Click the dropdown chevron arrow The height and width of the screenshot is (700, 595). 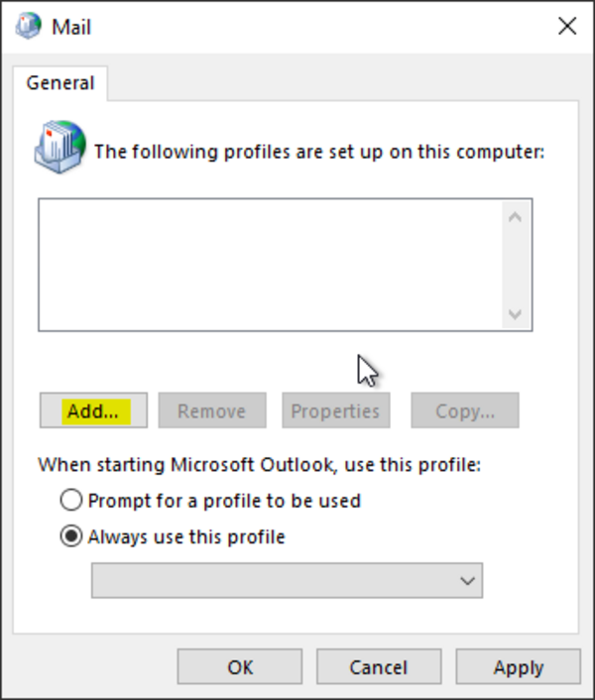pyautogui.click(x=467, y=581)
